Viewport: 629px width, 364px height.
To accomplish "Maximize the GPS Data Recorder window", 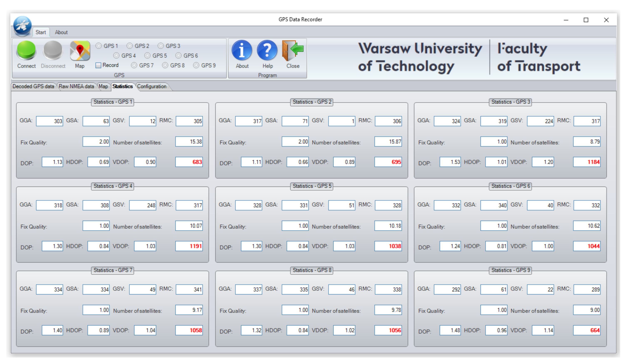I will 586,20.
